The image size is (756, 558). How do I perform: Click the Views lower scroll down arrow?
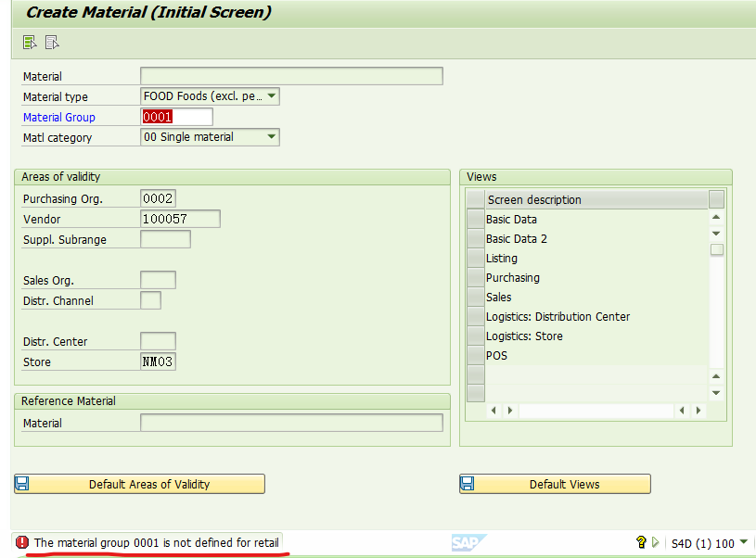point(716,393)
